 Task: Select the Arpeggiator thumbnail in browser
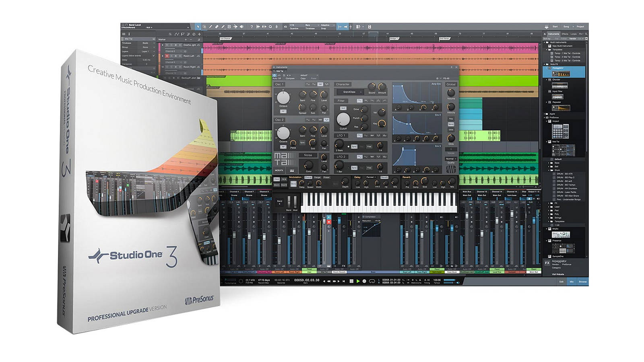click(x=561, y=74)
